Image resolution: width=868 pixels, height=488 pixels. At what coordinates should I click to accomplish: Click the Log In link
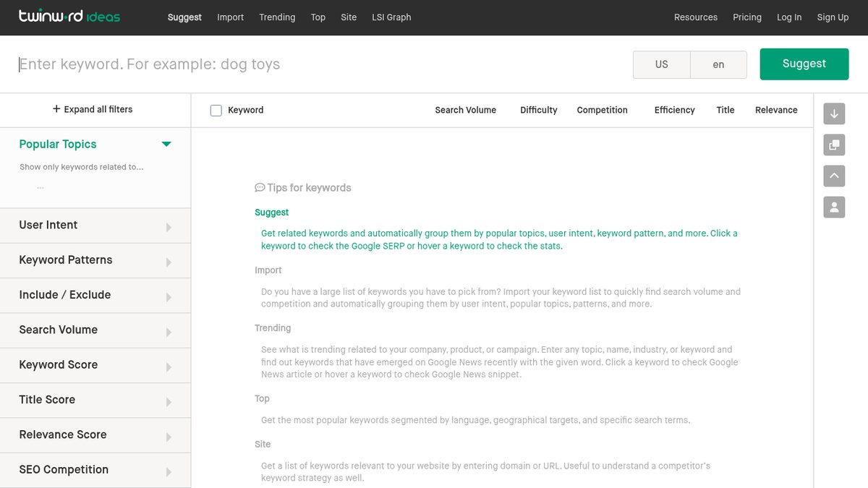(789, 17)
